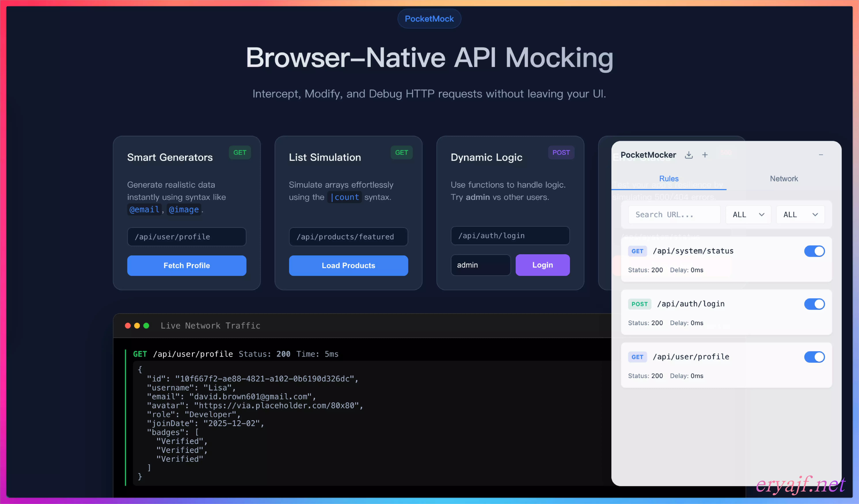
Task: Click the red dot in Live Network Traffic
Action: (128, 325)
